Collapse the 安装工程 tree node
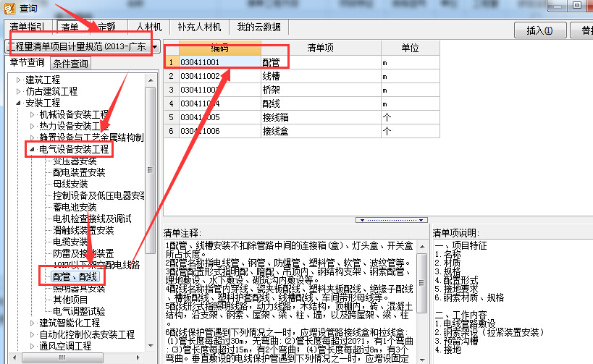Image resolution: width=593 pixels, height=364 pixels. 18,103
